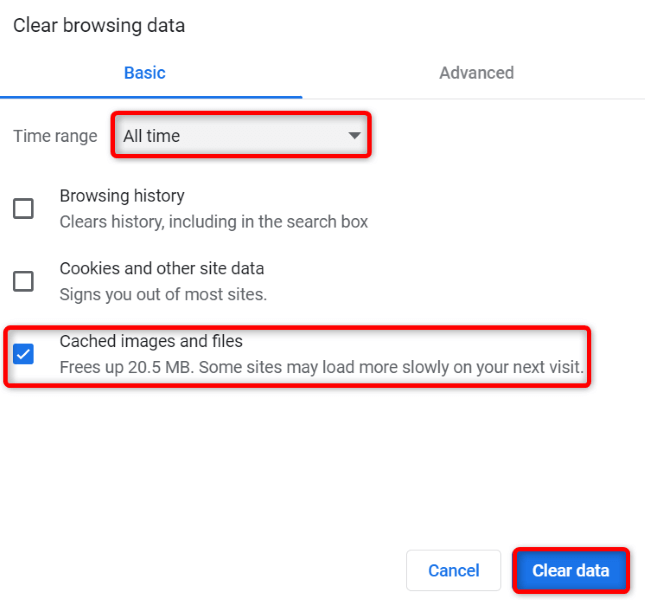Viewport: 645px width, 600px height.
Task: Uncheck the Cached images and files checkbox
Action: (23, 354)
